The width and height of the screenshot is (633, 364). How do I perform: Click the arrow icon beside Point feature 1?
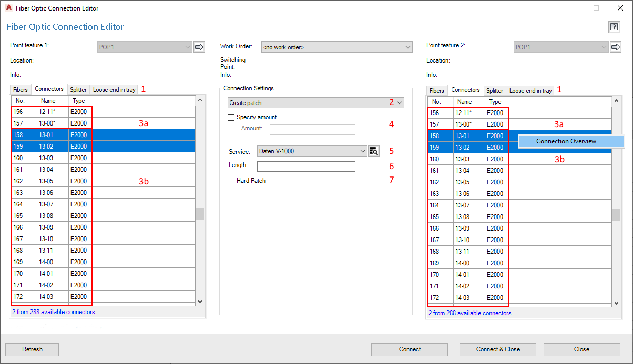(199, 47)
